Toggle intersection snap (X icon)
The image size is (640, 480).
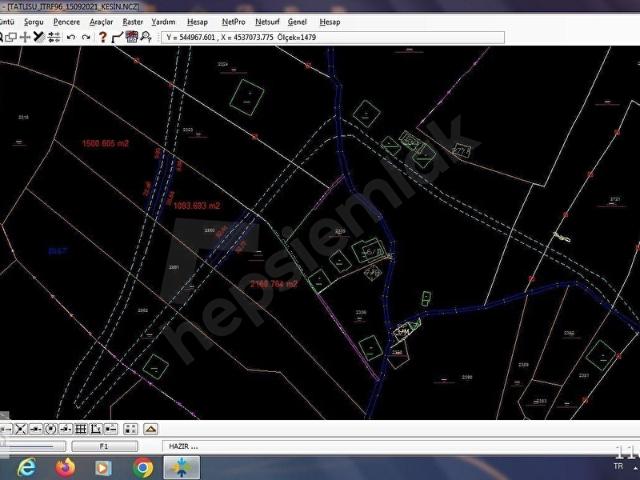(x=20, y=429)
